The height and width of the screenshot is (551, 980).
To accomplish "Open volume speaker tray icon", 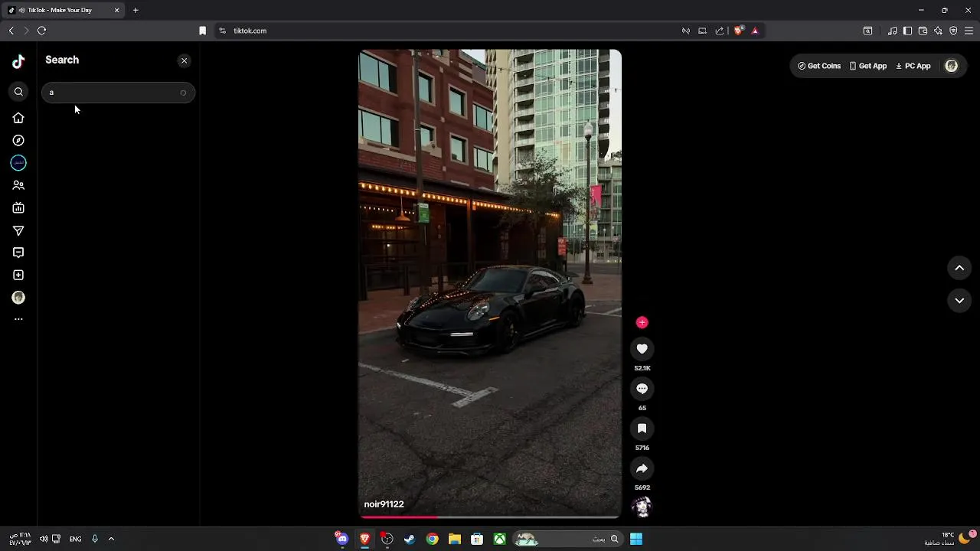I will click(x=44, y=539).
